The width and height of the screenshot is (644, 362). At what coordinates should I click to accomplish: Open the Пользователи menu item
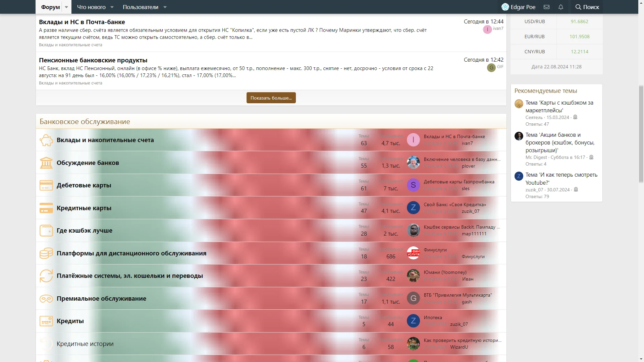141,7
